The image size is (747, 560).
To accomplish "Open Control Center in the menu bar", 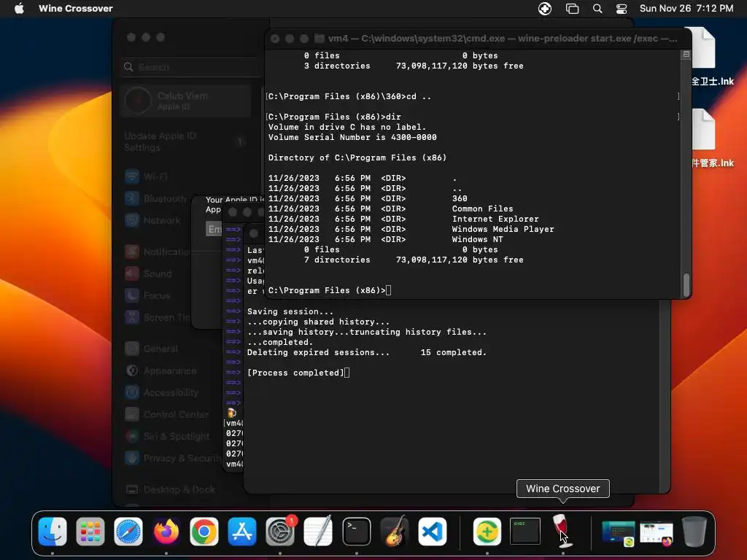I will point(622,8).
